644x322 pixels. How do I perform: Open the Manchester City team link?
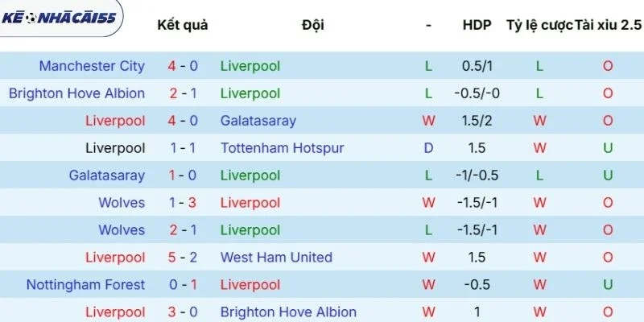92,66
